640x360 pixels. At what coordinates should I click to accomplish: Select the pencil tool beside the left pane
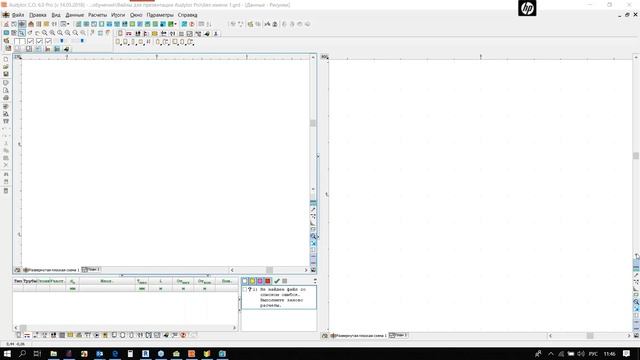tap(313, 209)
